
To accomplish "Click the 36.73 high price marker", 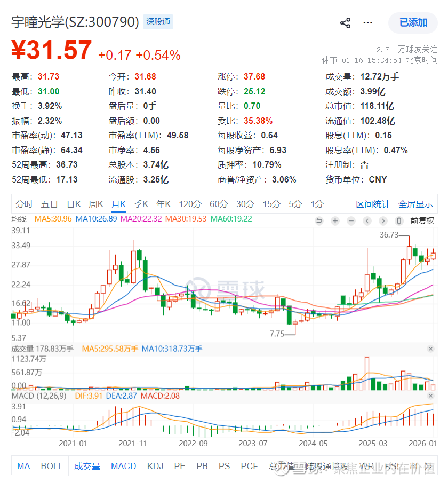I will [x=389, y=235].
